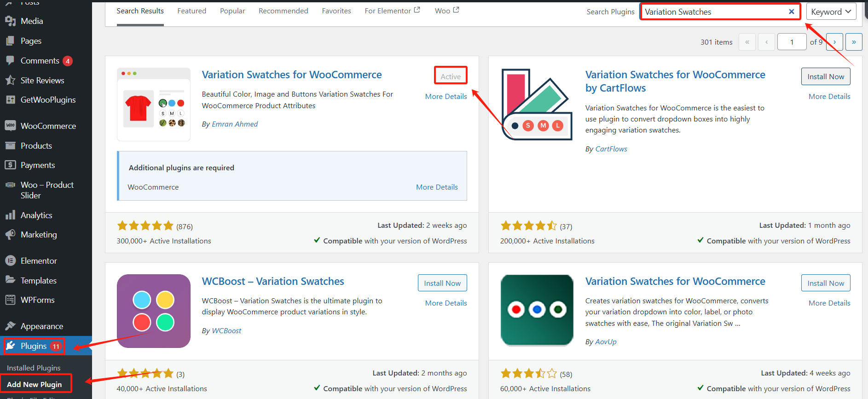Go to next page of results
The width and height of the screenshot is (868, 399).
[x=834, y=42]
